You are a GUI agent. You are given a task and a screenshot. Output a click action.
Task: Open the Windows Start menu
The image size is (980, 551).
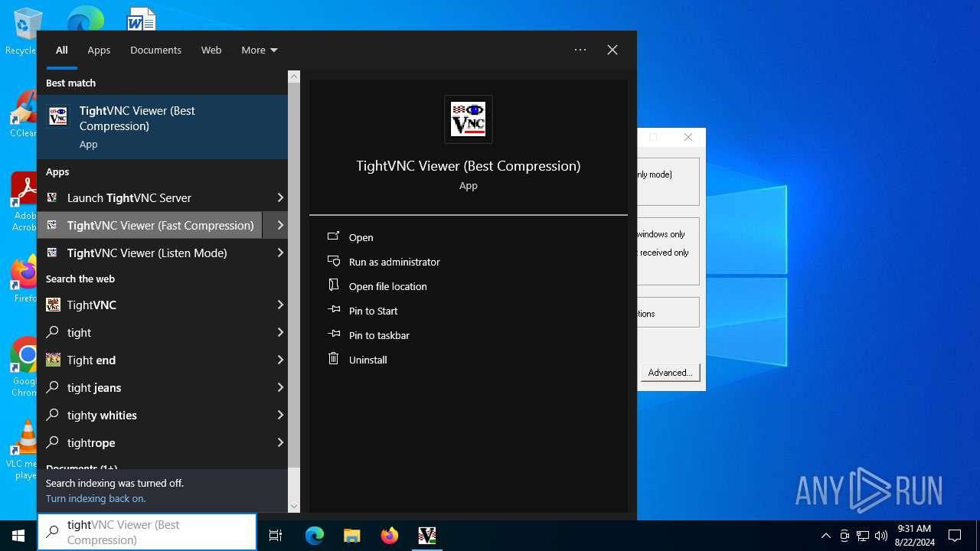pos(18,535)
